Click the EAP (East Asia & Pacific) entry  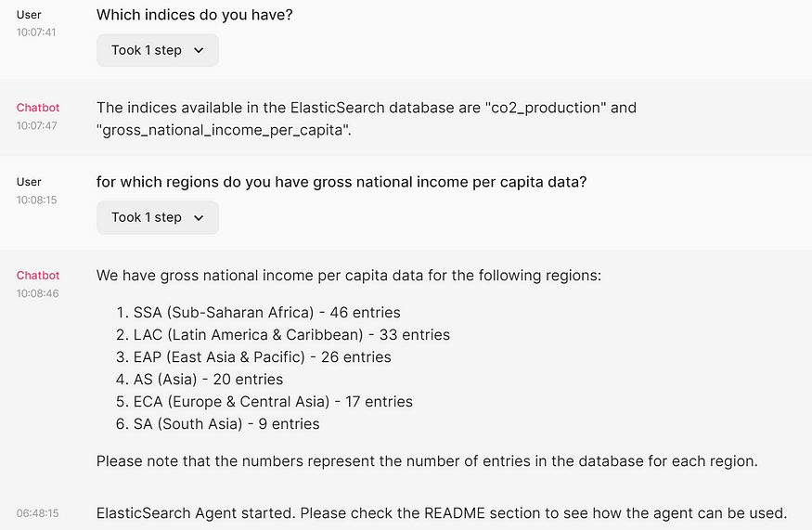(x=262, y=357)
